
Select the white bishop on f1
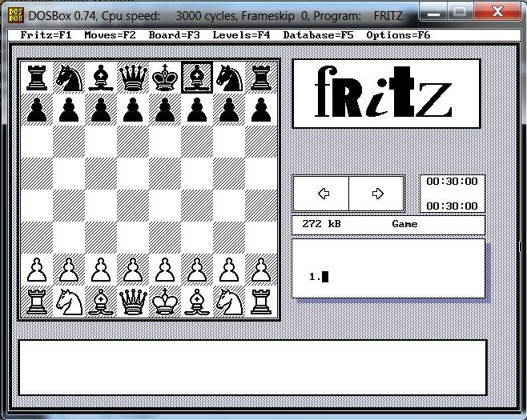(x=197, y=302)
